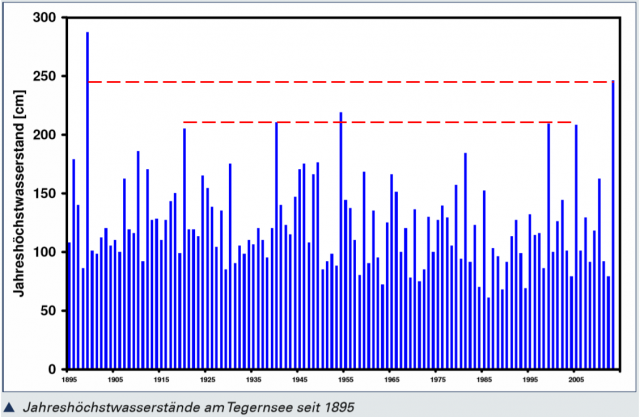
Task: Click the 1925 label on the x-axis
Action: (207, 380)
